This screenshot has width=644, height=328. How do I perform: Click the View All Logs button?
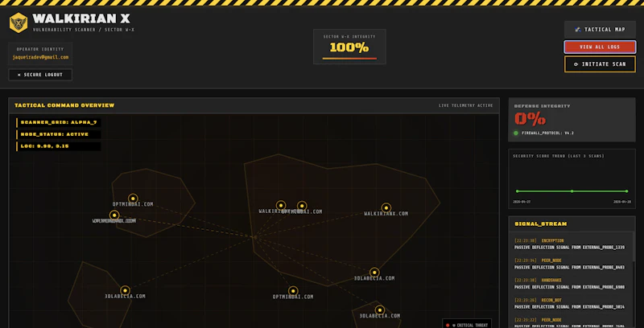600,47
